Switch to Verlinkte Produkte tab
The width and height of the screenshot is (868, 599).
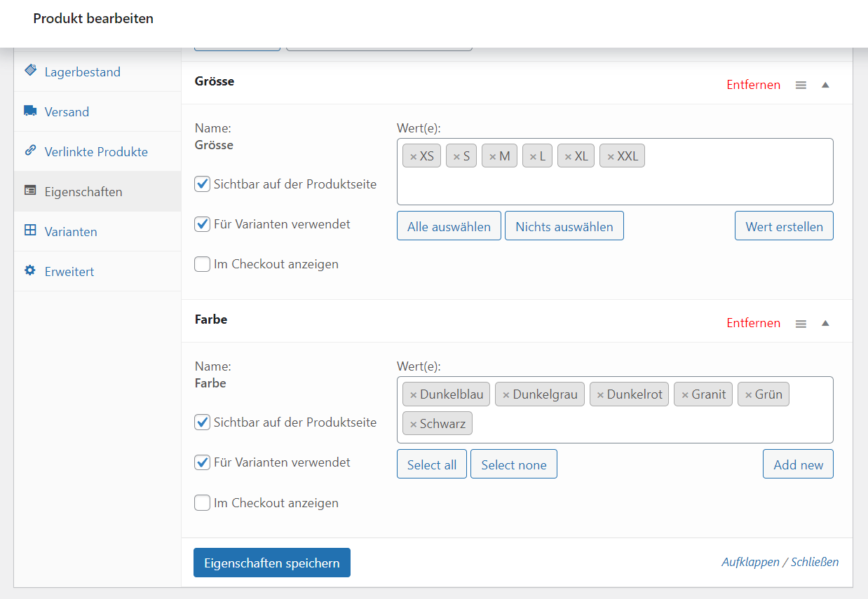pyautogui.click(x=97, y=151)
